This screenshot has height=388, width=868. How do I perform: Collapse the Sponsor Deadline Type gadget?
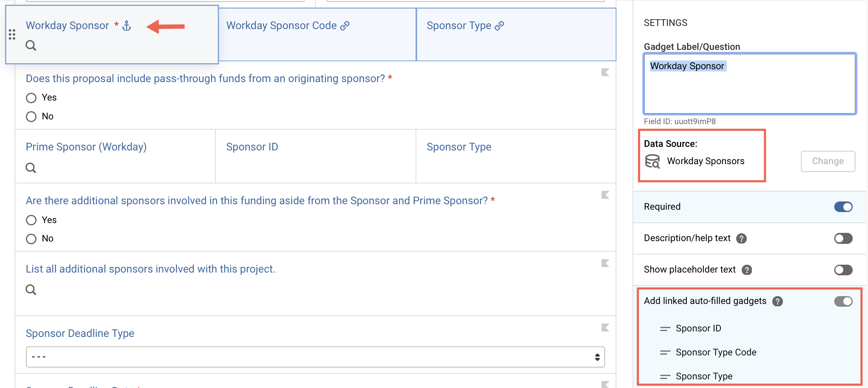point(605,327)
